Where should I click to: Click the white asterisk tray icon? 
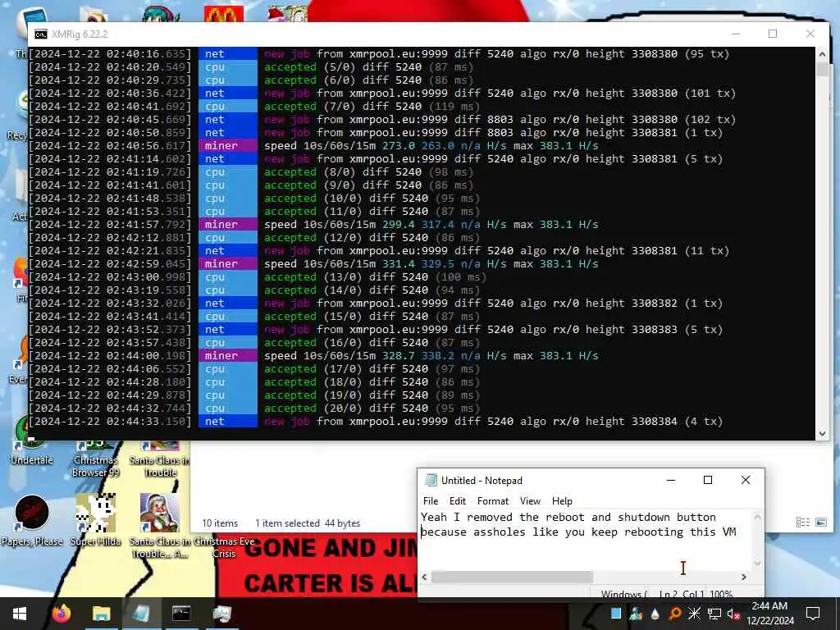694,614
